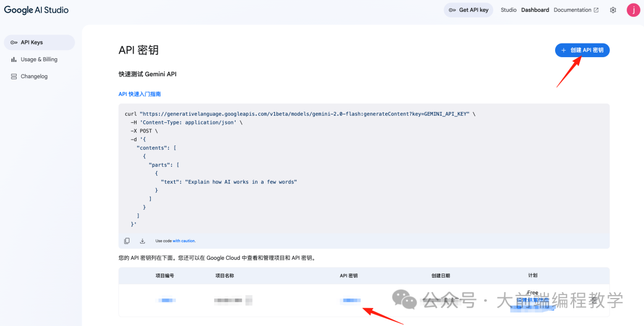
Task: Click the 快速测试 Gemini API heading
Action: coord(147,74)
